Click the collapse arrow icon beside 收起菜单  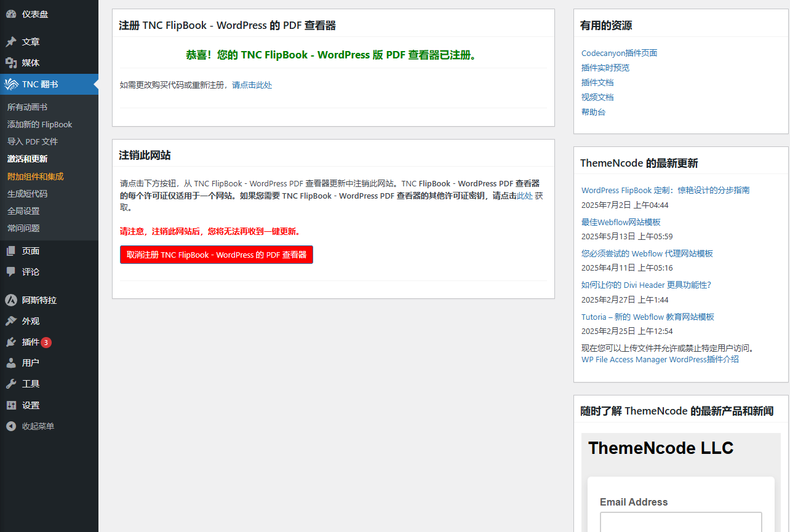(11, 426)
